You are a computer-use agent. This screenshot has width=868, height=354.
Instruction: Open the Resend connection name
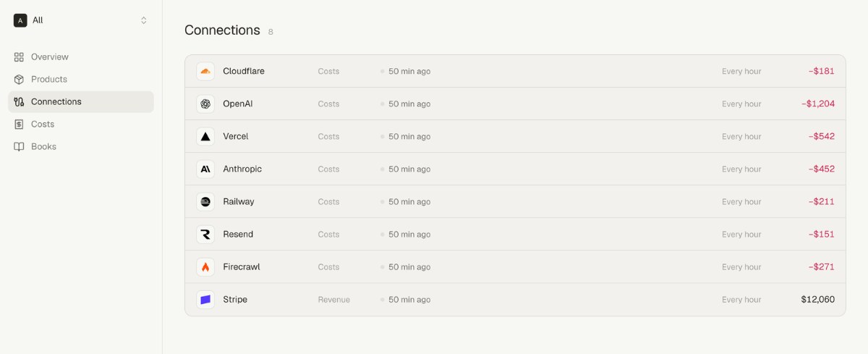click(x=238, y=234)
